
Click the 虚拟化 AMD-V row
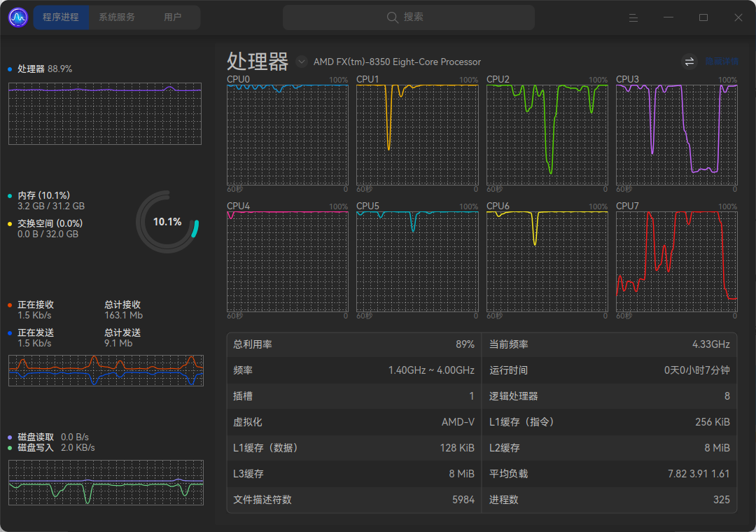[x=354, y=422]
